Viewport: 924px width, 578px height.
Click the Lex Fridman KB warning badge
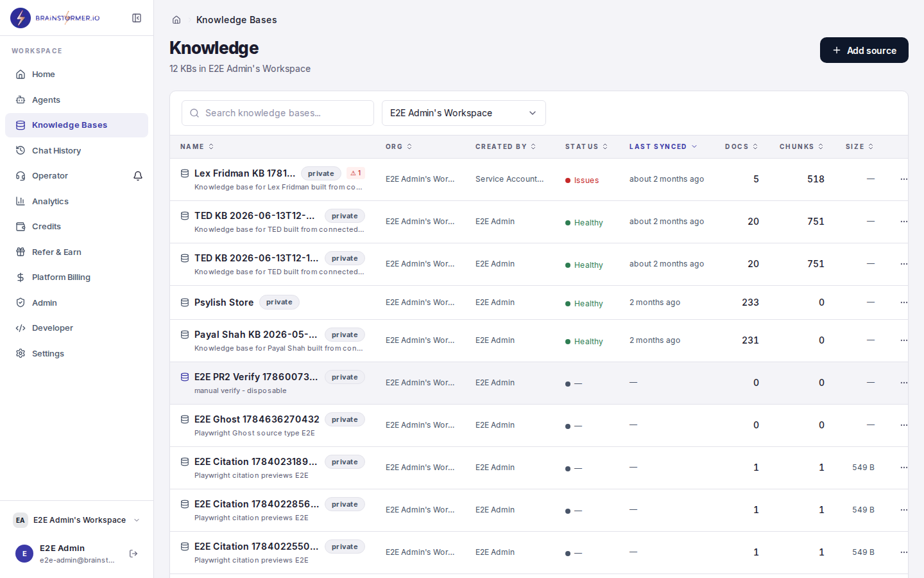(x=356, y=173)
